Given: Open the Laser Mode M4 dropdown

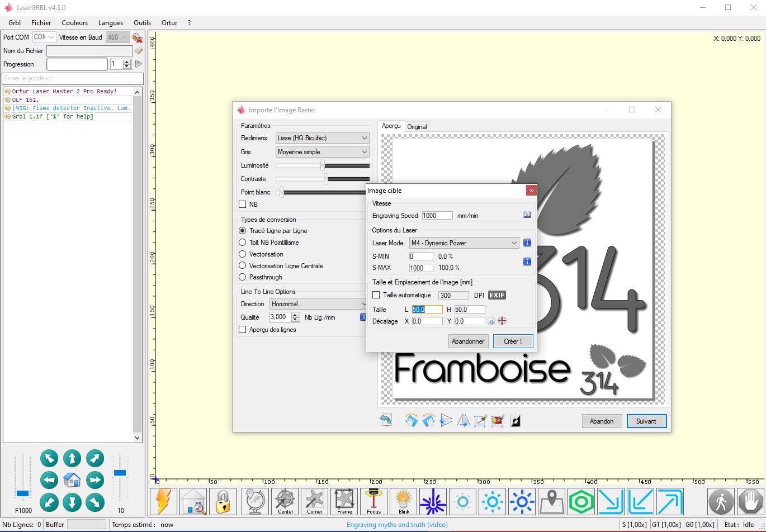Looking at the screenshot, I should pyautogui.click(x=464, y=243).
